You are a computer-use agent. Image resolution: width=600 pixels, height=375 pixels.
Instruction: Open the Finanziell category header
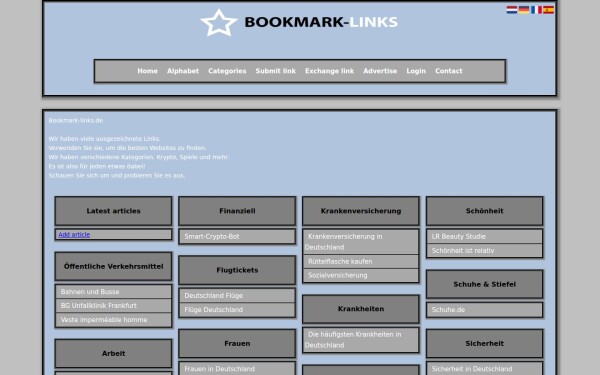(237, 211)
